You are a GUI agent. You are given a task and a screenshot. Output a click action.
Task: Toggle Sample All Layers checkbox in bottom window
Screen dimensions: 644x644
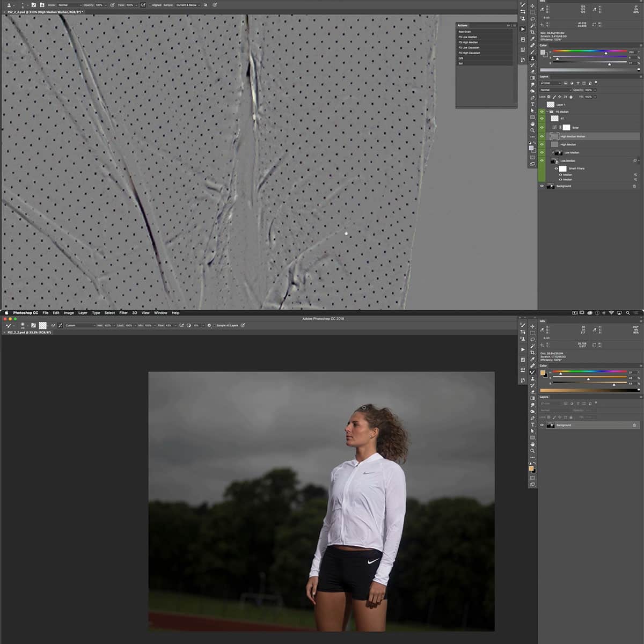pyautogui.click(x=214, y=325)
